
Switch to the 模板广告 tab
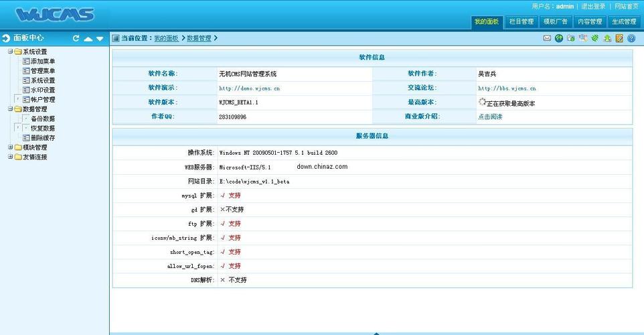(555, 21)
